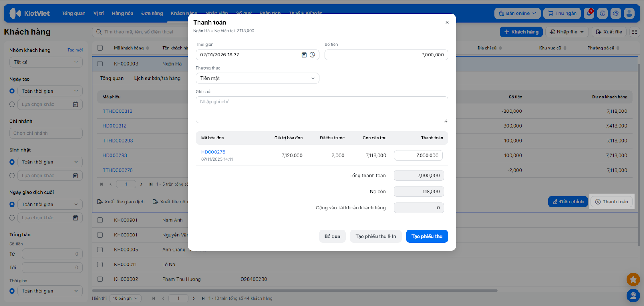This screenshot has width=644, height=306.
Task: Go to first page of transaction history
Action: [x=101, y=184]
